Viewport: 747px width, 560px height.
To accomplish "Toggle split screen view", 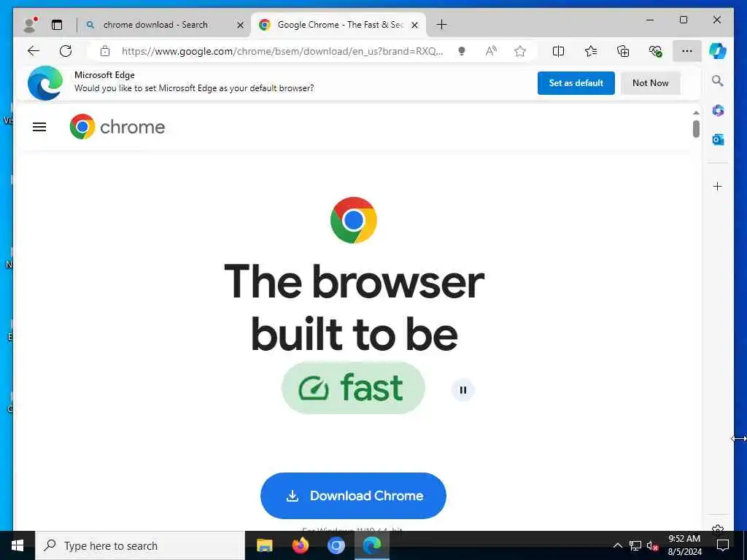I will pyautogui.click(x=558, y=51).
